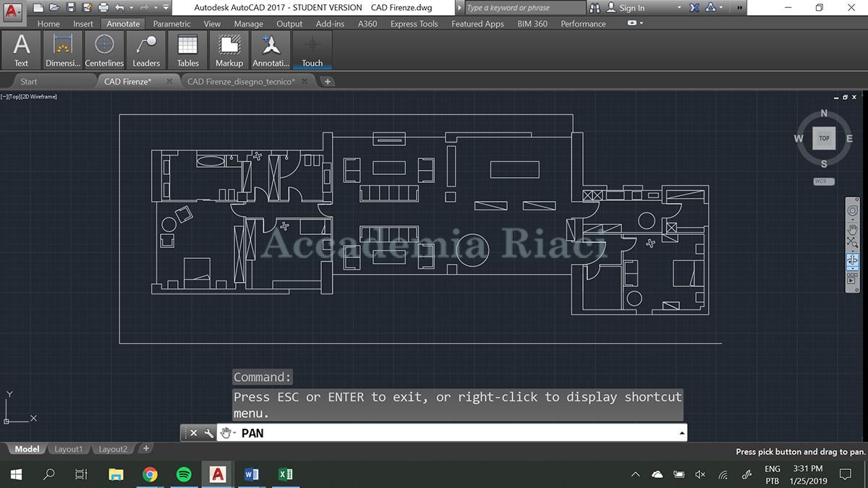Open Google Chrome from the taskbar
The image size is (868, 488).
[x=150, y=475]
